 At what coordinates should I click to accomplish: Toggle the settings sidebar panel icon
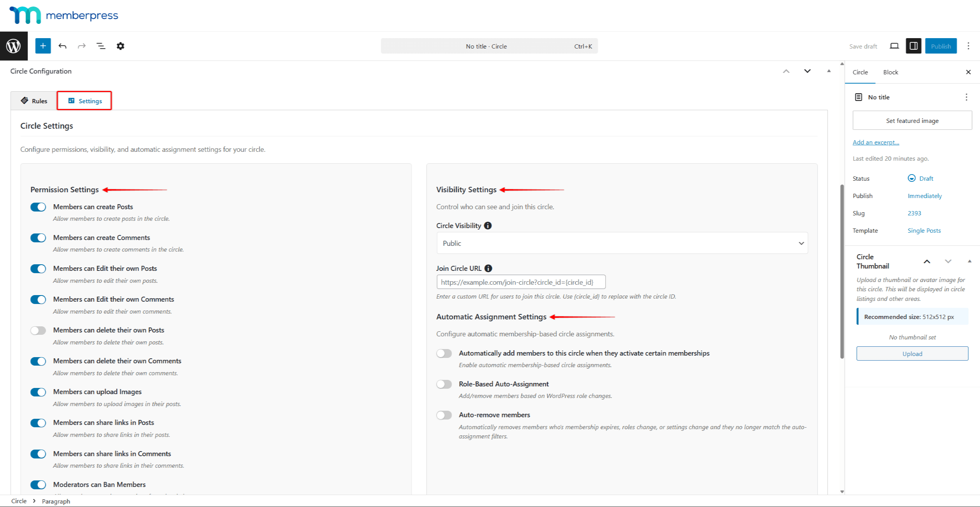(913, 46)
